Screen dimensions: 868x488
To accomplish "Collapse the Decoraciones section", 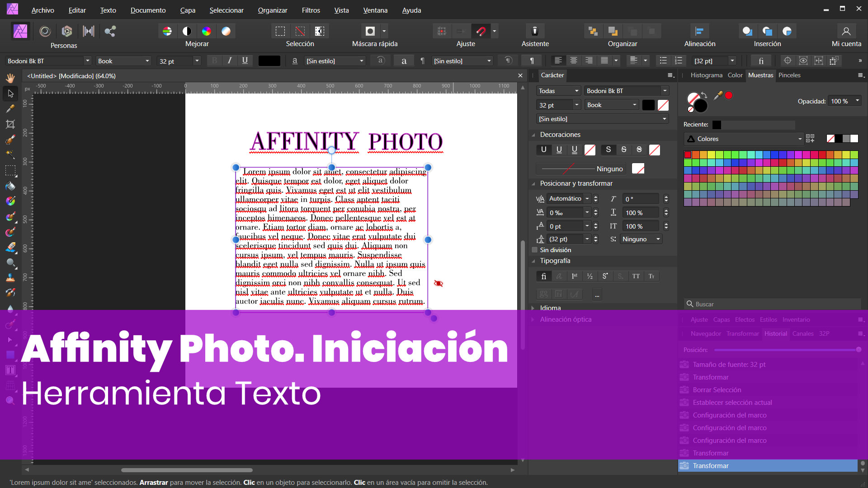I will tap(533, 135).
